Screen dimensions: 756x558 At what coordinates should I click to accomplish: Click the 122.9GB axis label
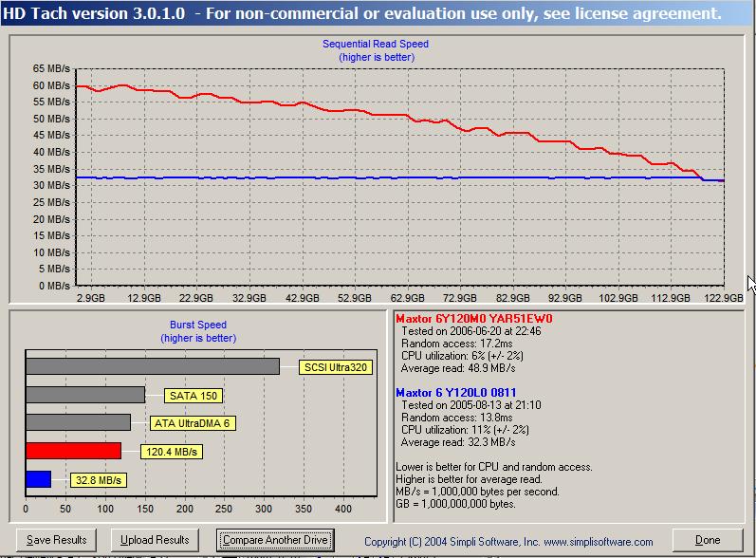[x=723, y=298]
